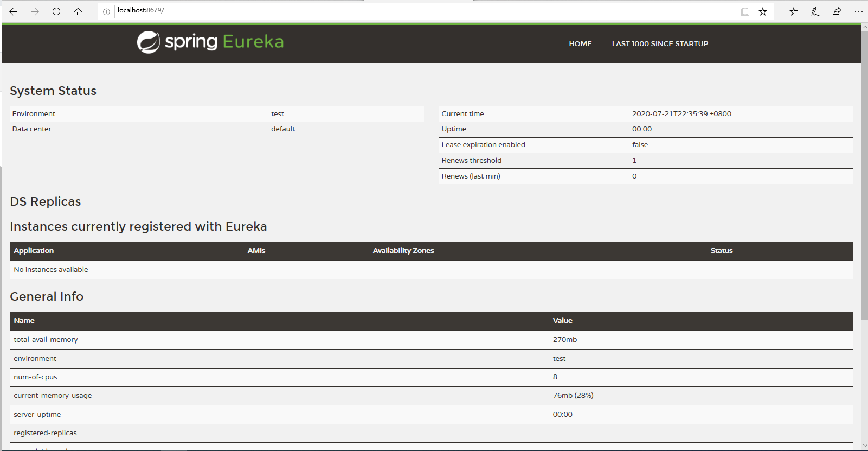This screenshot has height=451, width=868.
Task: Go back with the browser back arrow
Action: (x=14, y=11)
